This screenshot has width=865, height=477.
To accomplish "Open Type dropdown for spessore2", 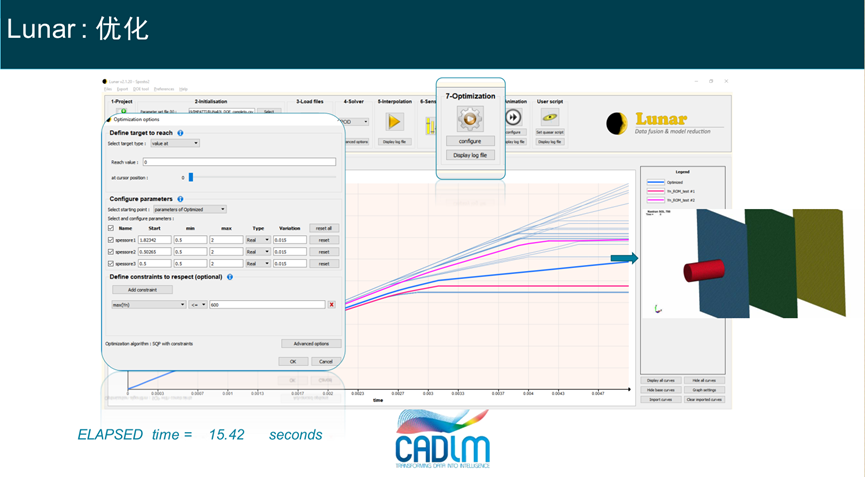I will click(x=258, y=251).
